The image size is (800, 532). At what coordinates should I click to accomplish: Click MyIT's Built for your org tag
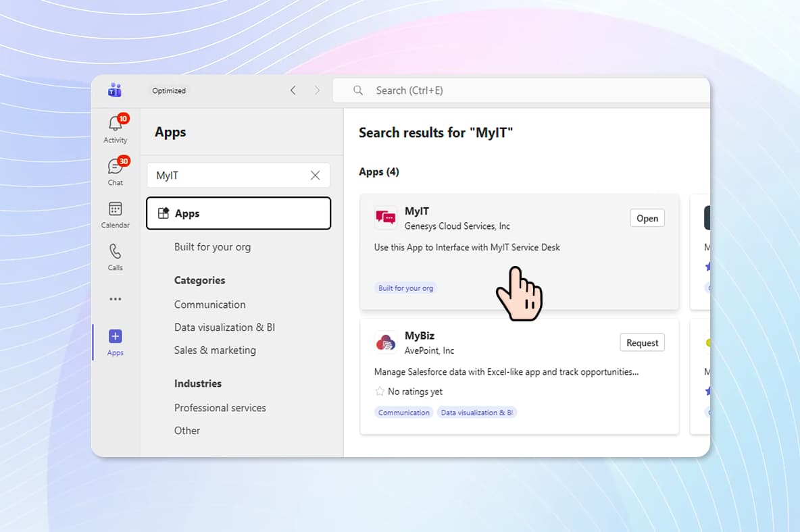[405, 288]
